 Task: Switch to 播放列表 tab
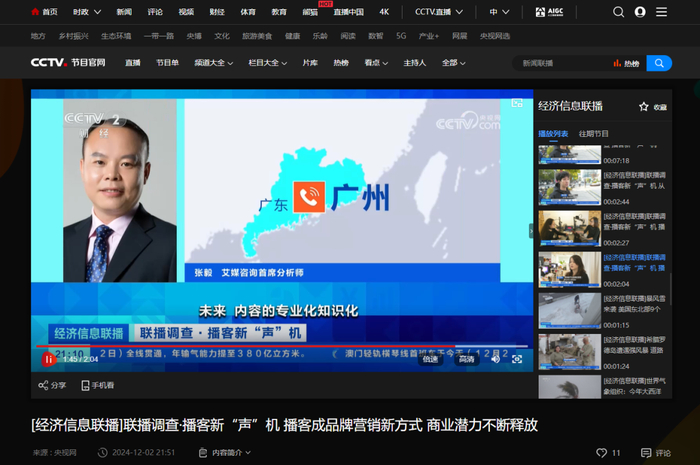point(553,134)
